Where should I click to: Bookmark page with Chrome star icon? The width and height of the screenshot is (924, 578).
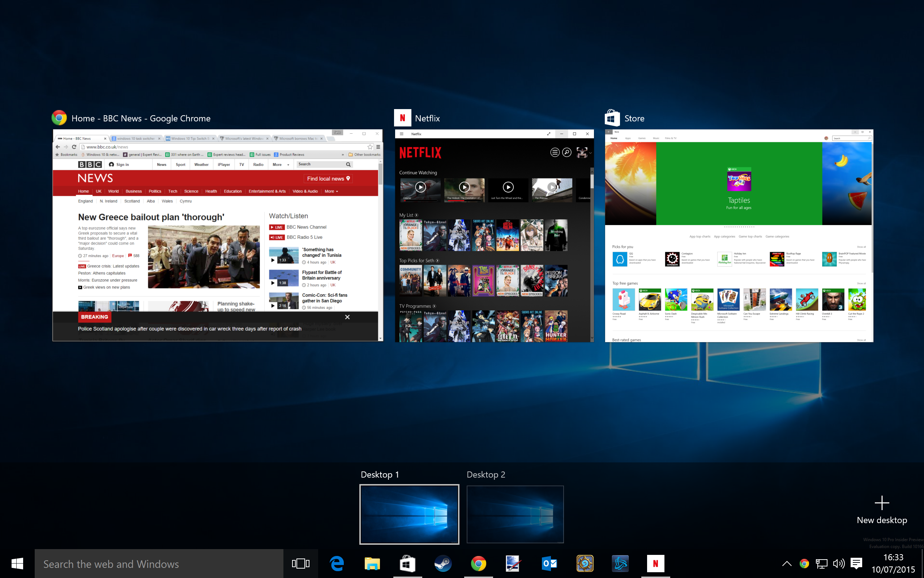click(x=370, y=147)
